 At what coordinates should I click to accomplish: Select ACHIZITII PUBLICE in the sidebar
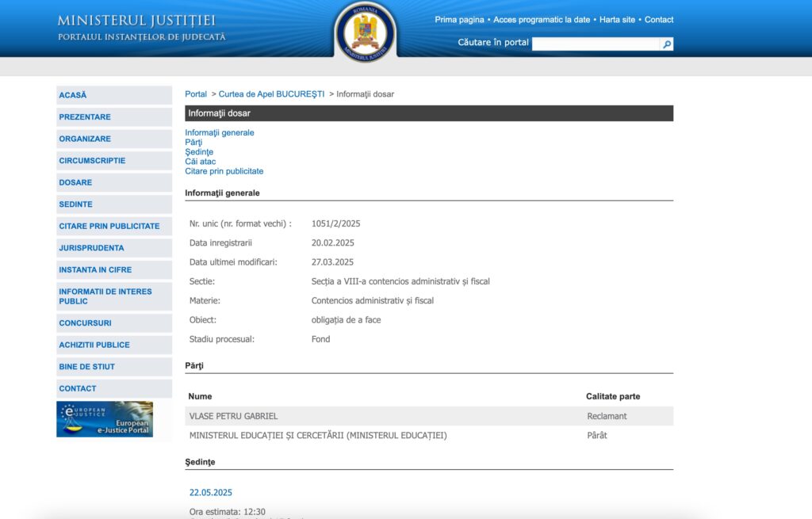(94, 345)
